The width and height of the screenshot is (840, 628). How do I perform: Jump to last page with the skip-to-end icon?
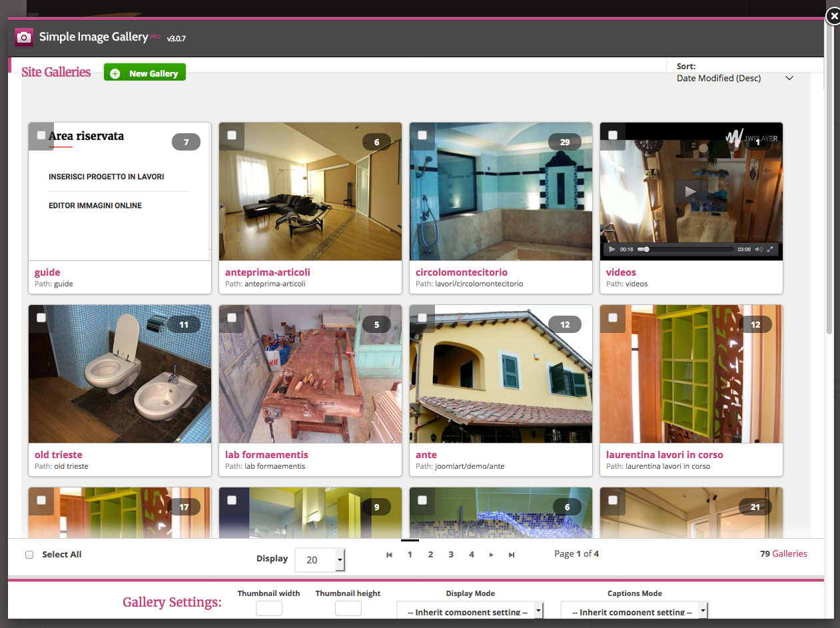tap(512, 555)
